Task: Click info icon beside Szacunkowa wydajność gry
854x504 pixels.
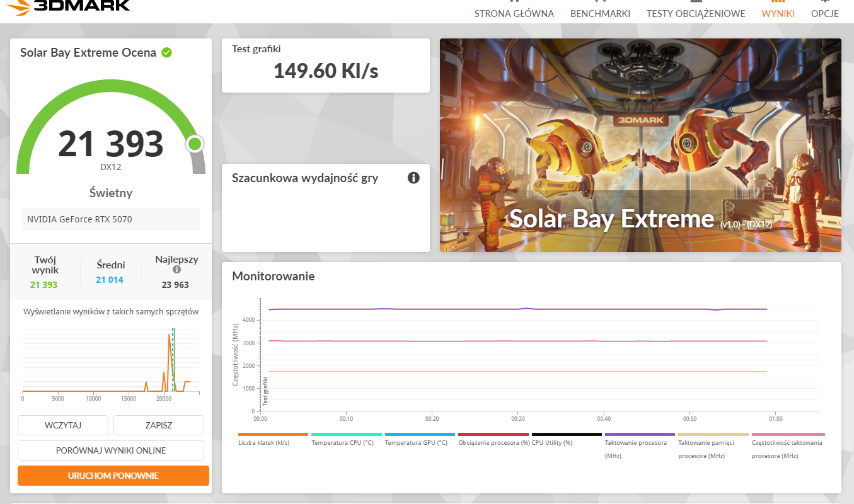Action: [413, 178]
